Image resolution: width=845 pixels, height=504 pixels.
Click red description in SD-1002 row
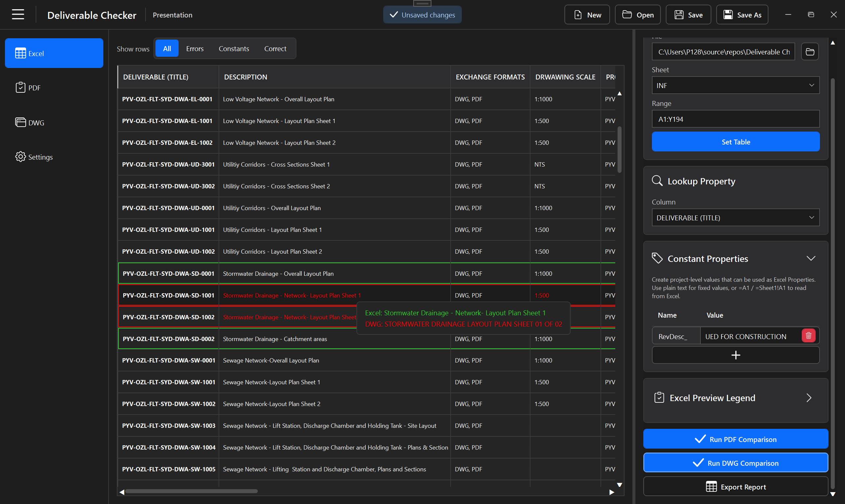[x=289, y=317]
